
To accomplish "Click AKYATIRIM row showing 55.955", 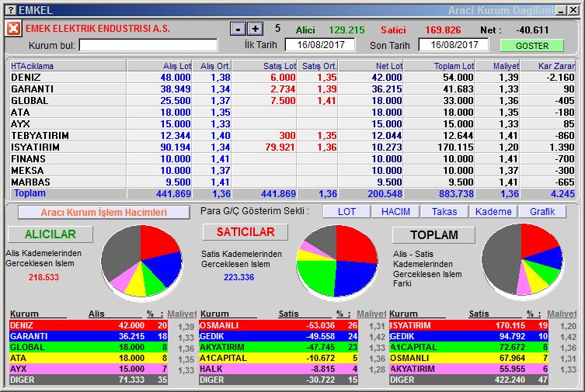I will tap(468, 369).
